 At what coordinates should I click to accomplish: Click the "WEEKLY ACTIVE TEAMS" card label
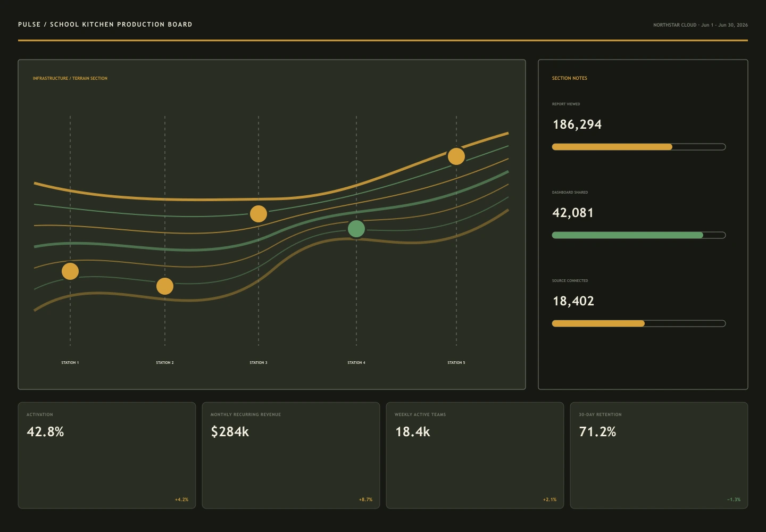(420, 414)
